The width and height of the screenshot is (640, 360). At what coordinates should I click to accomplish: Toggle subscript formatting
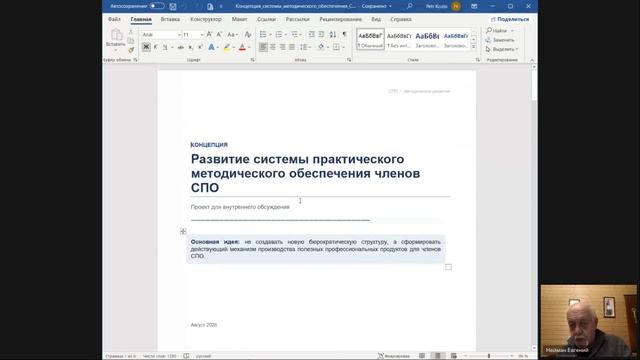(x=190, y=47)
